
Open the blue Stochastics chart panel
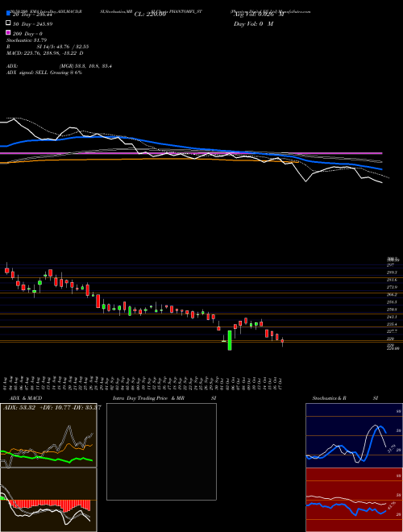(x=354, y=435)
